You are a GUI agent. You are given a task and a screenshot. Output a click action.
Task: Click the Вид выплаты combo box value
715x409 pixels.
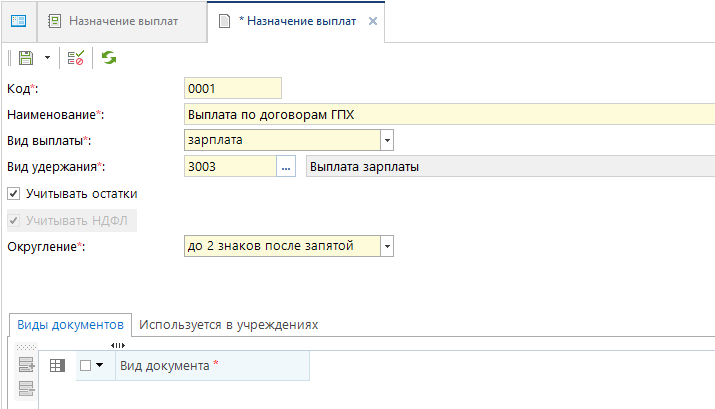pyautogui.click(x=282, y=140)
